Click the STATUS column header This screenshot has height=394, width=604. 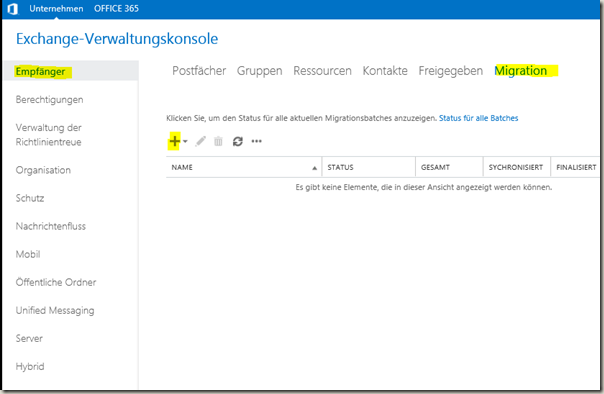coord(369,168)
